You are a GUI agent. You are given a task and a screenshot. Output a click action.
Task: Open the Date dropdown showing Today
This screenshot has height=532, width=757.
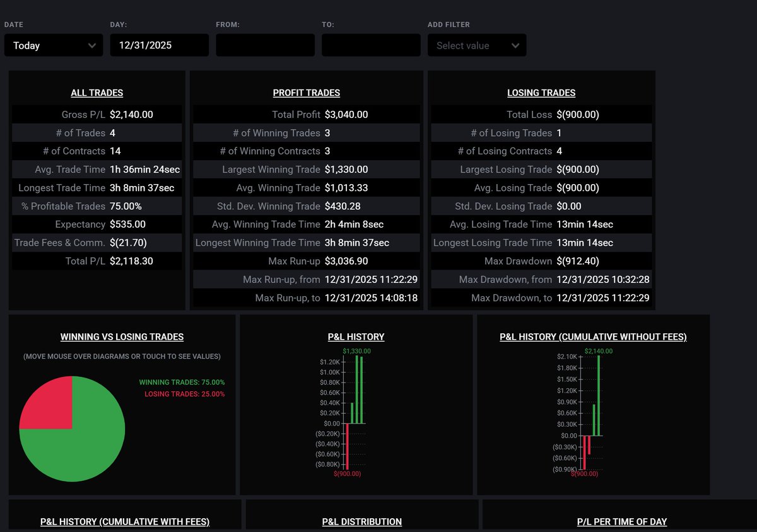pyautogui.click(x=53, y=45)
